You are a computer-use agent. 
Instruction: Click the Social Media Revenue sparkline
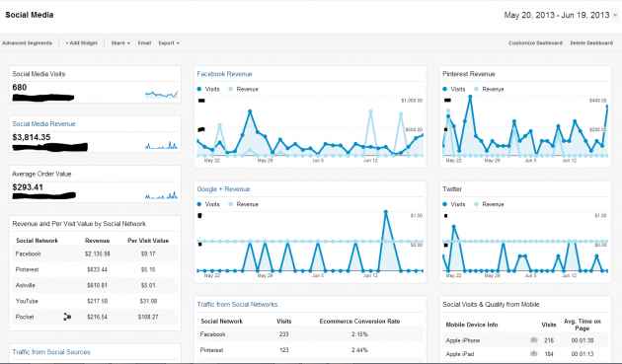coord(162,145)
